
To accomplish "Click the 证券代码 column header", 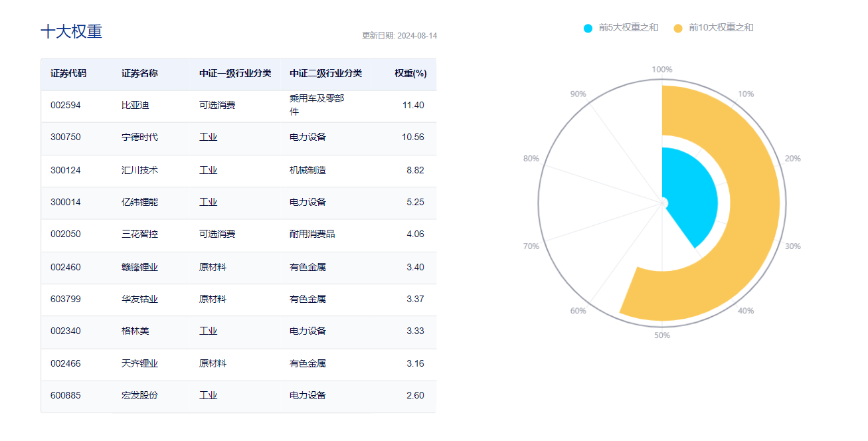I will tap(68, 74).
